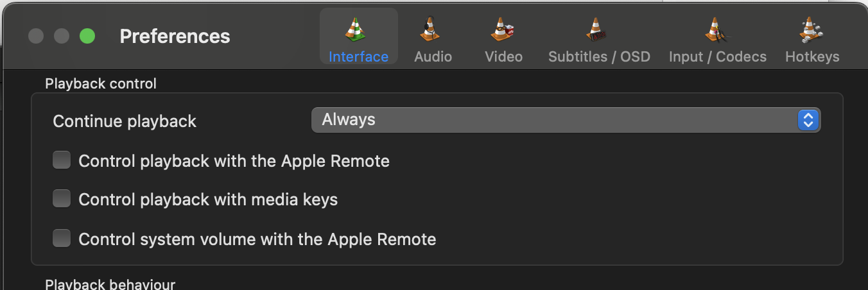Enable Control playback with the Apple Remote

tap(62, 160)
